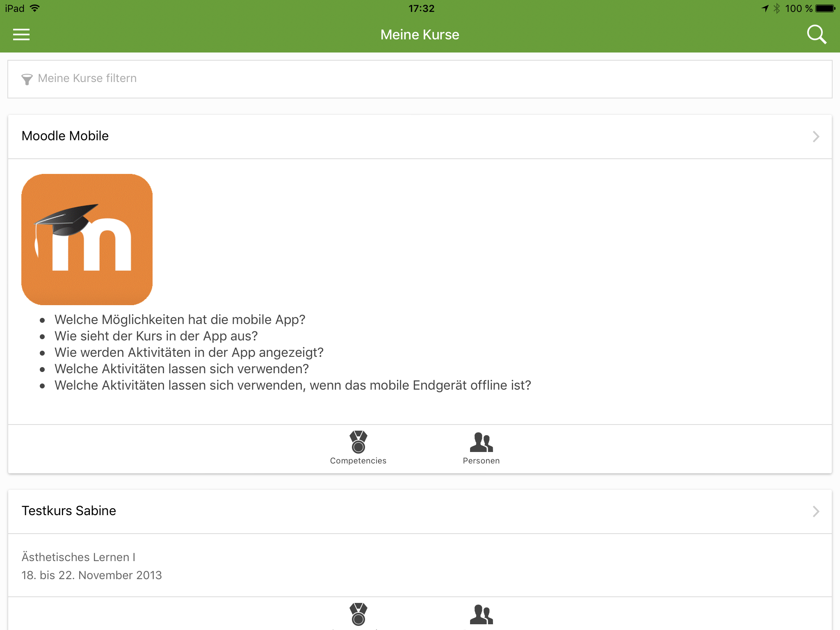Click the filter funnel icon

coord(27,79)
